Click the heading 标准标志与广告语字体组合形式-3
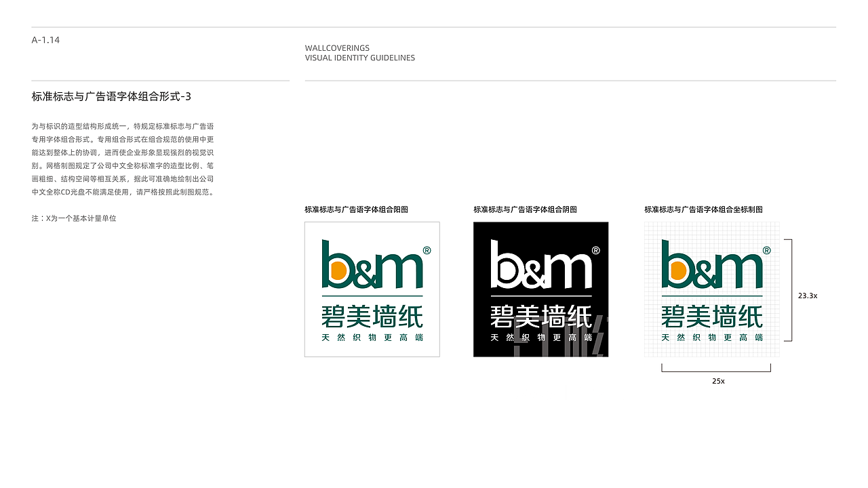Viewport: 868px width, 488px height. [111, 96]
